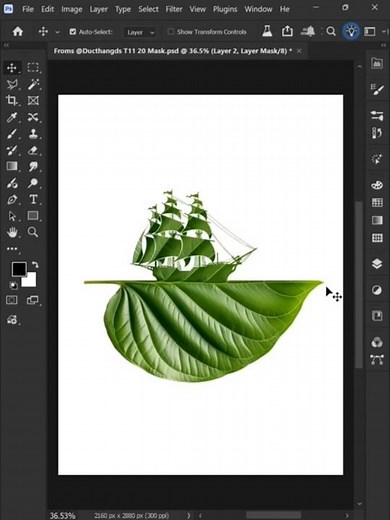This screenshot has height=520, width=390.
Task: Click the black foreground color swatch
Action: 18,268
